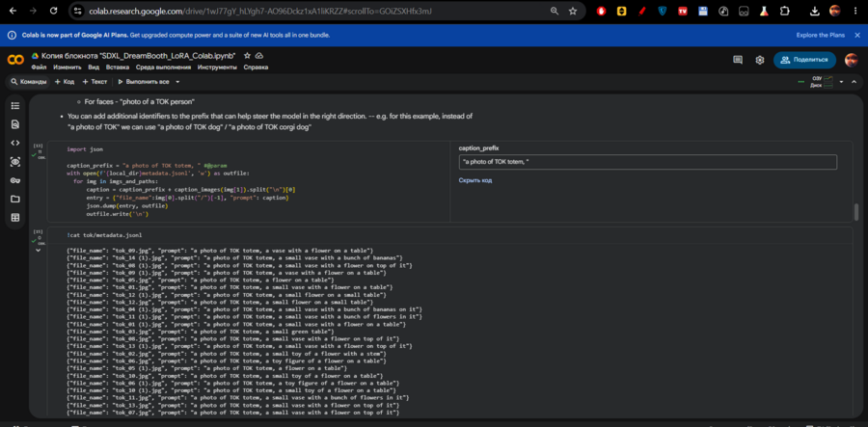Open Colab settings gear icon

[760, 60]
